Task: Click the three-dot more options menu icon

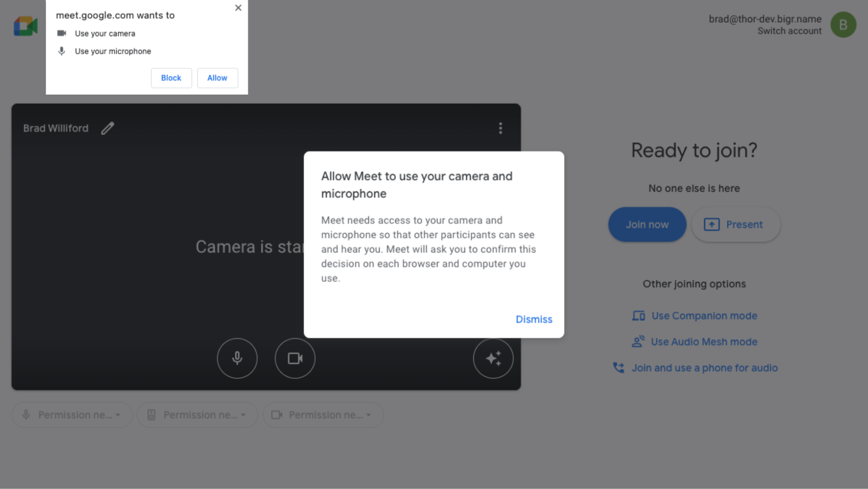Action: 501,129
